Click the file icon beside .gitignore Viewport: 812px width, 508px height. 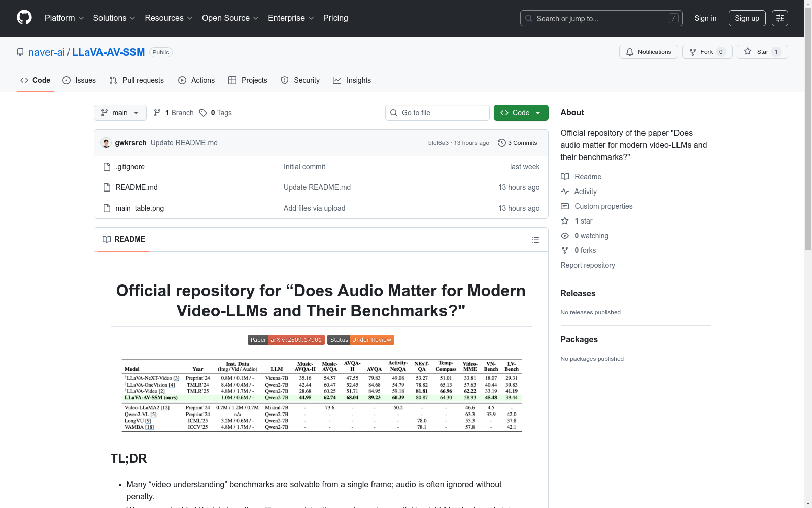coord(107,167)
